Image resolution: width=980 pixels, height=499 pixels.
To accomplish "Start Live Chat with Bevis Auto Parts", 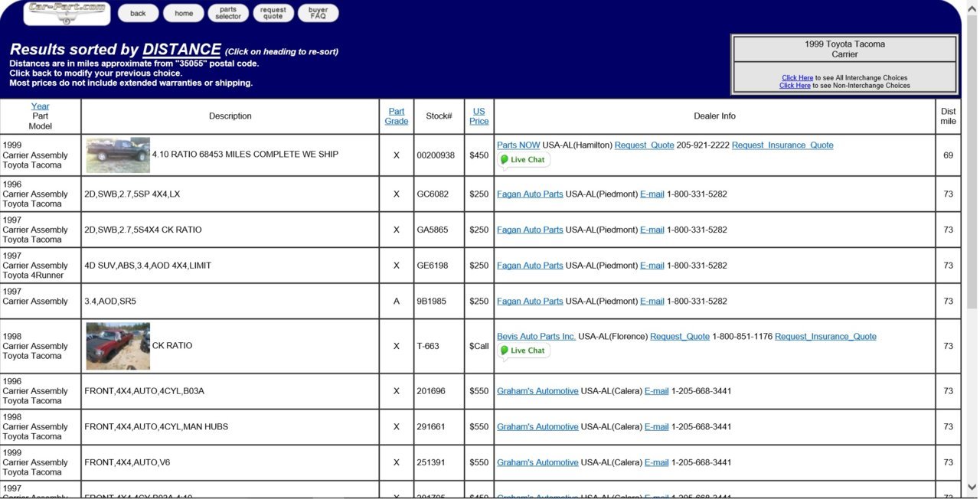I will coord(524,351).
